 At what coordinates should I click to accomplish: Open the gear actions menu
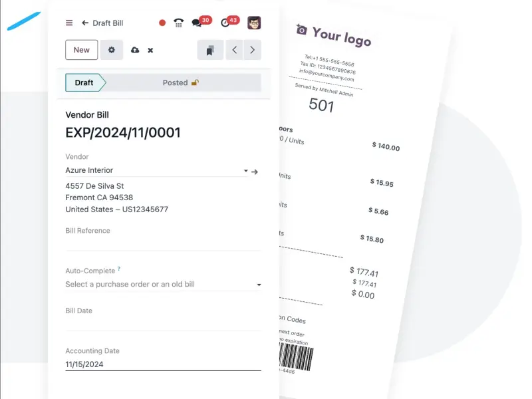pos(112,50)
